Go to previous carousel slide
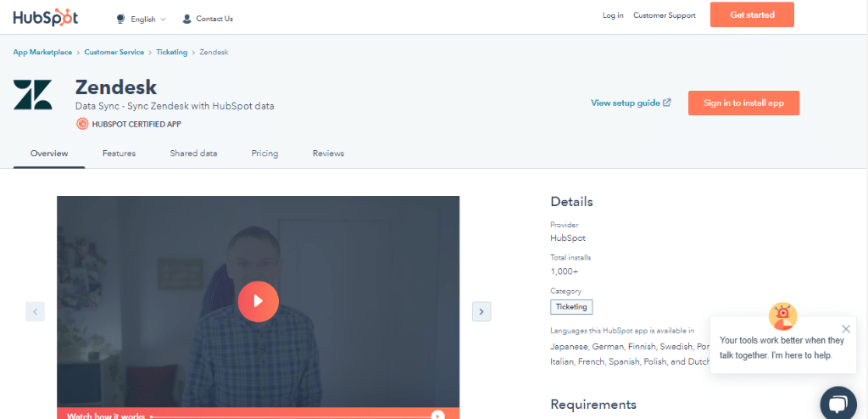Viewport: 868px width, 419px height. [35, 311]
